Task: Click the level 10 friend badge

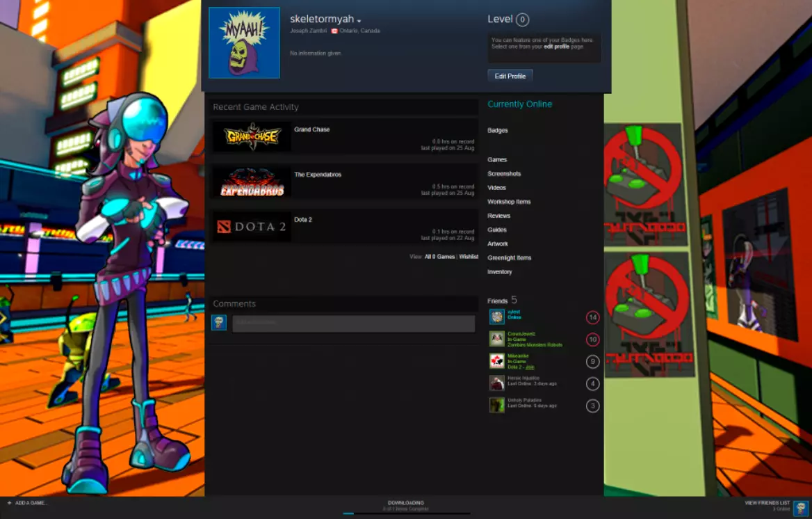Action: [593, 340]
